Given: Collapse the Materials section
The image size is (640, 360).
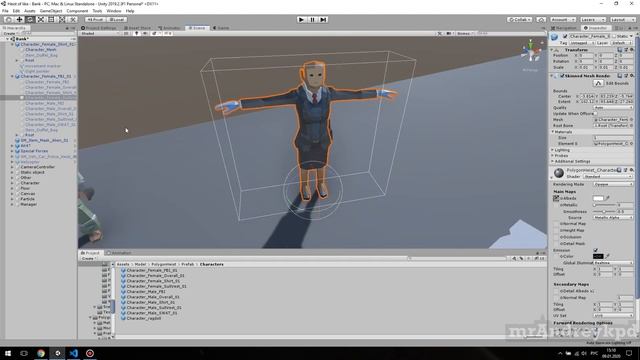Looking at the screenshot, I should coord(562,132).
